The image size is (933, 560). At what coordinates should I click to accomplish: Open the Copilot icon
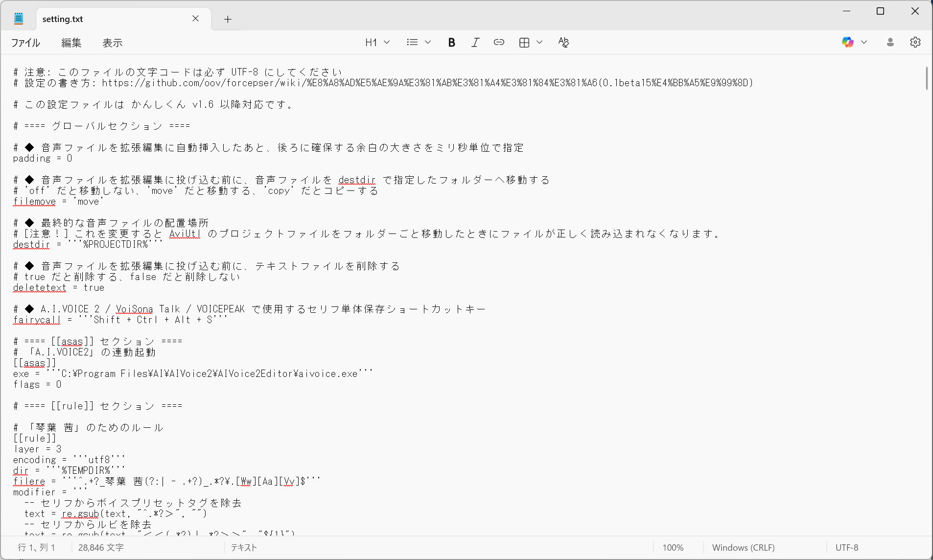(x=847, y=43)
